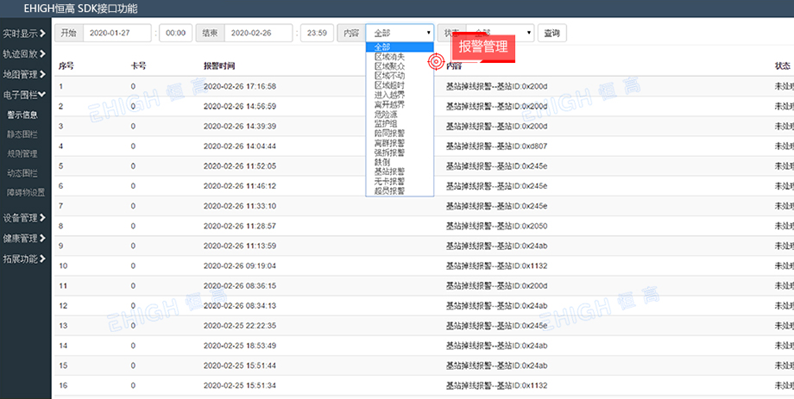The height and width of the screenshot is (399, 794).
Task: Select 超员报警 in the dropdown list
Action: pos(400,191)
